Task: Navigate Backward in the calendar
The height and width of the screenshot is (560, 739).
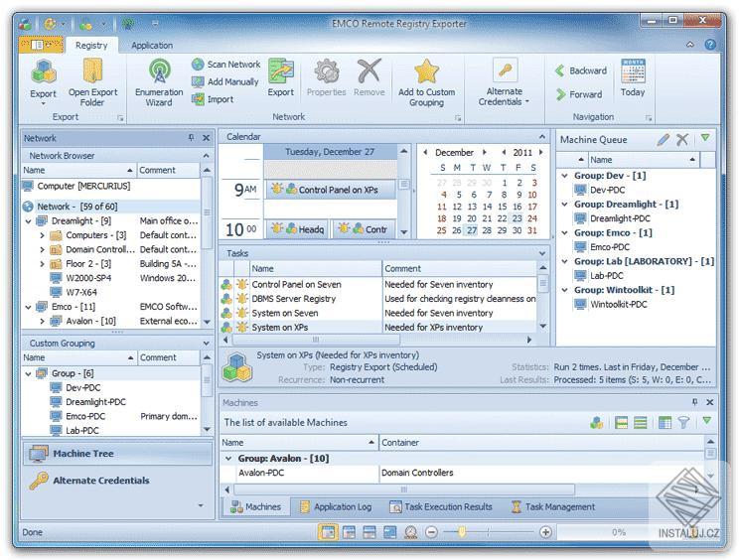Action: click(x=581, y=70)
